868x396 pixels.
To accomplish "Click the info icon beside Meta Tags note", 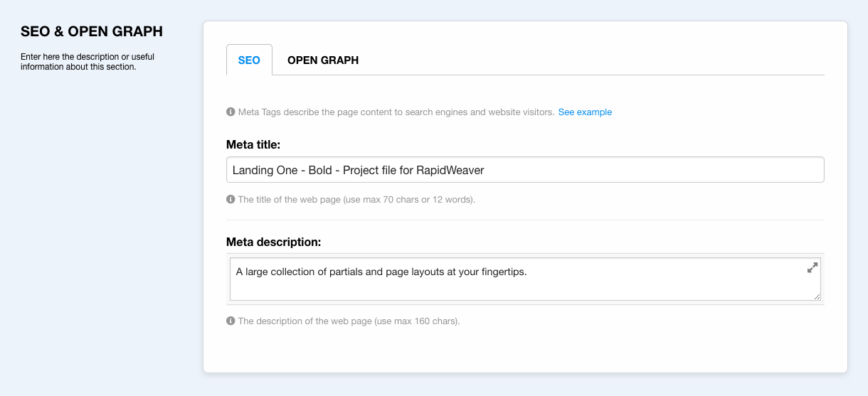I will [231, 112].
